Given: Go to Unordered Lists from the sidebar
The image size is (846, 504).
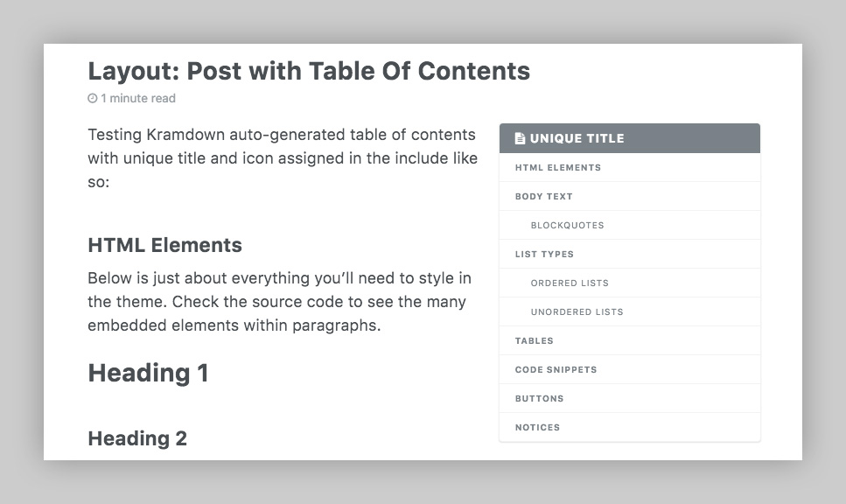Looking at the screenshot, I should coord(577,311).
